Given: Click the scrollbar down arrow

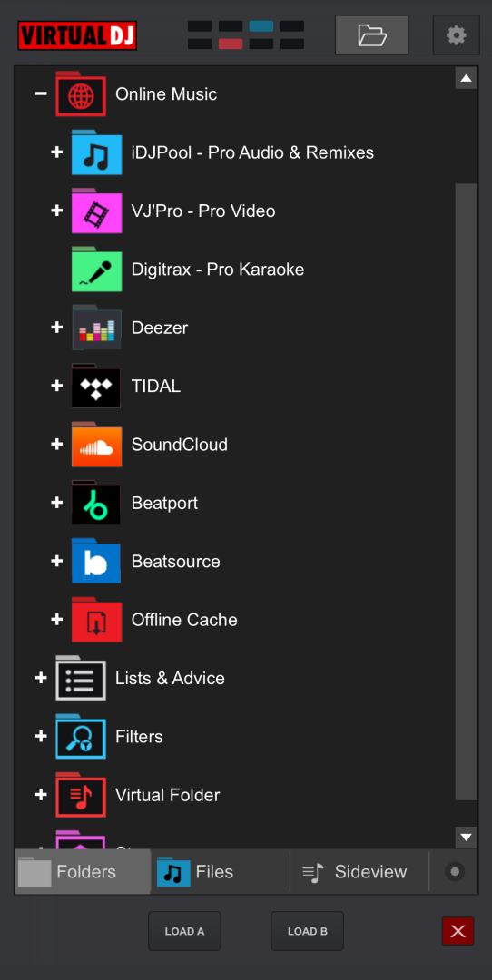Looking at the screenshot, I should coord(467,837).
